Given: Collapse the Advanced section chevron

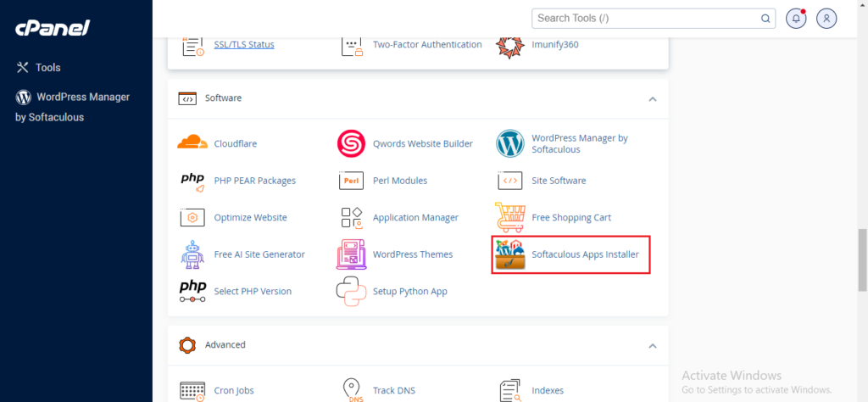Looking at the screenshot, I should click(653, 346).
